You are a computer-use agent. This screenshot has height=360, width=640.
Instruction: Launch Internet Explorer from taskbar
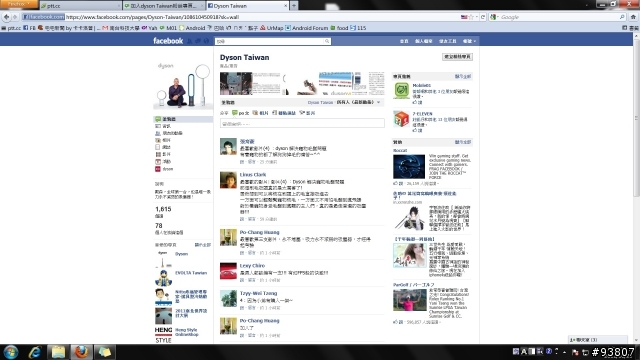pos(35,352)
